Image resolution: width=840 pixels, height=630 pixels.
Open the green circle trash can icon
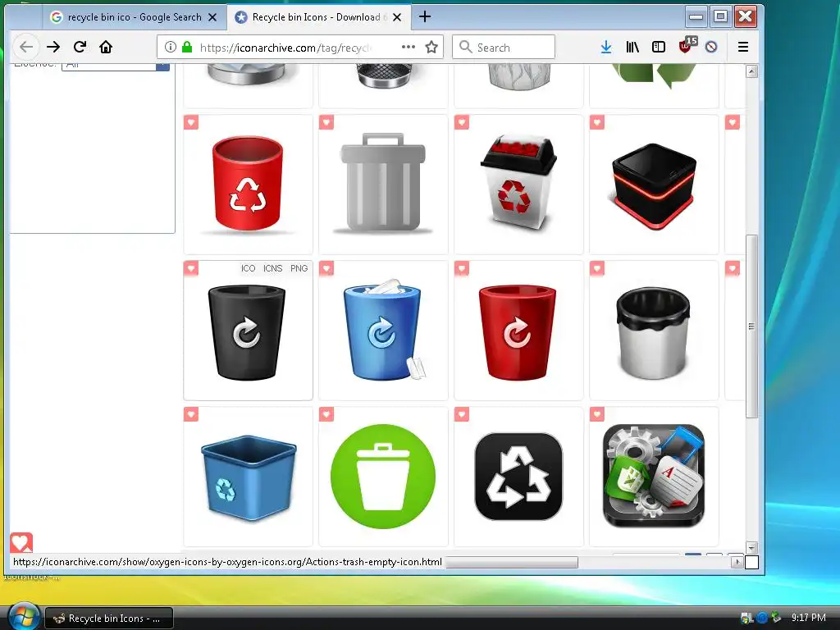(382, 477)
